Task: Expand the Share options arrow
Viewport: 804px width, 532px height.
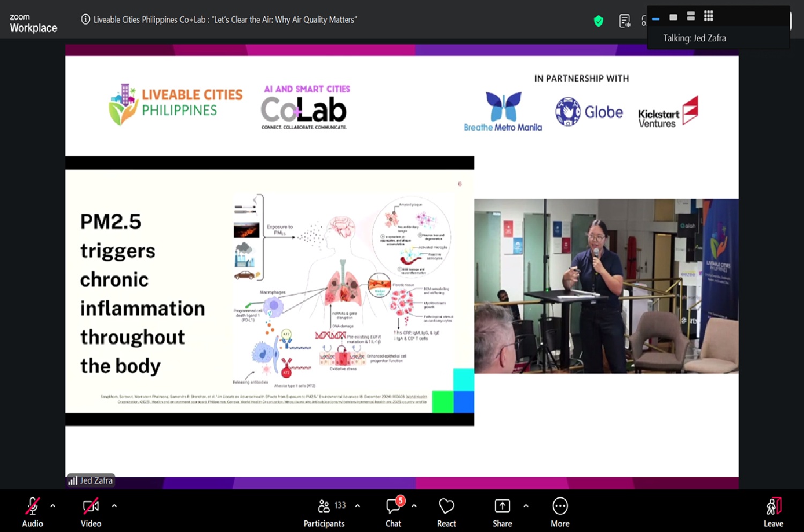Action: tap(526, 506)
